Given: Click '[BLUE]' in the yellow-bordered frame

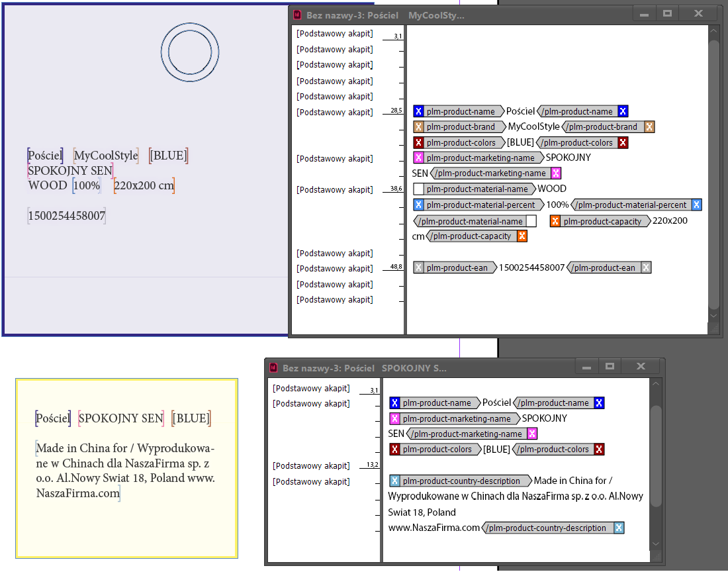Looking at the screenshot, I should (191, 418).
